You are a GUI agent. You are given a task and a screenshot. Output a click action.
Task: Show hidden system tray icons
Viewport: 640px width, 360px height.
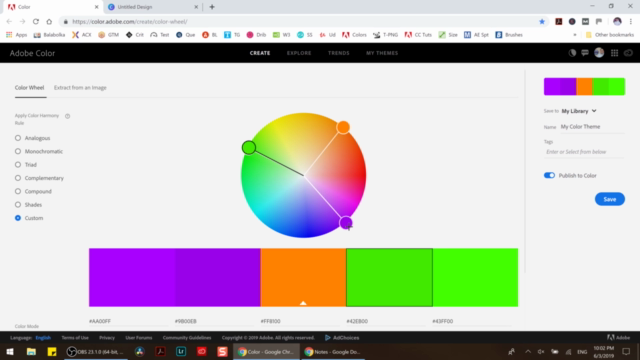coord(528,351)
